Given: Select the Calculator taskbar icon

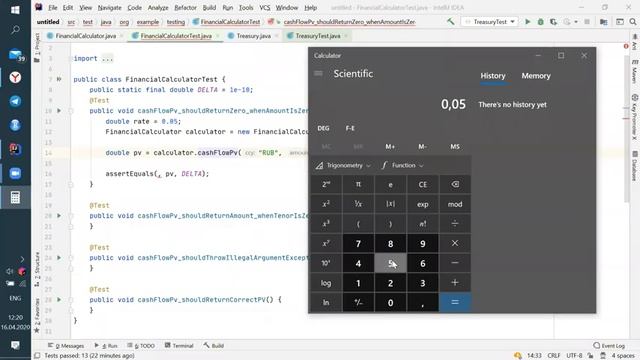Looking at the screenshot, I should point(15,198).
